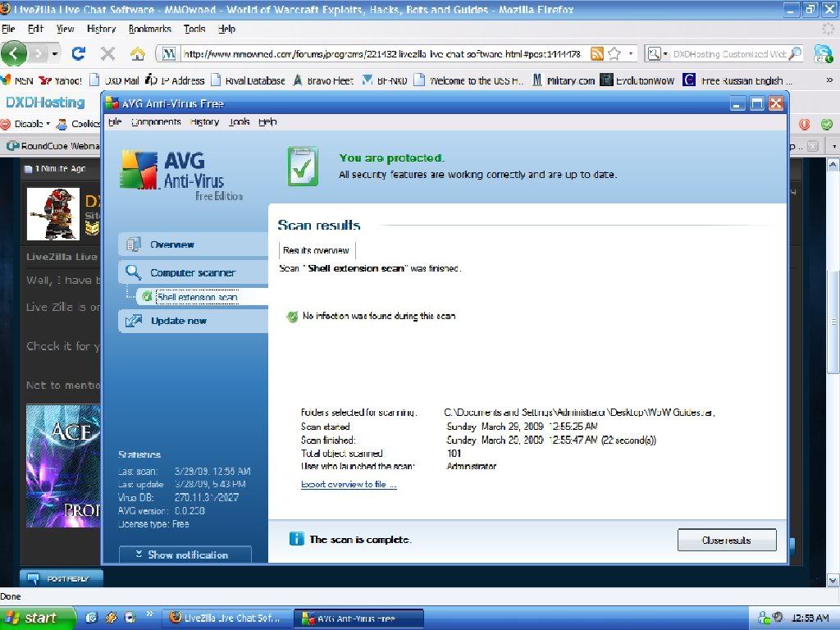Go back using Firefox back arrow

(15, 53)
